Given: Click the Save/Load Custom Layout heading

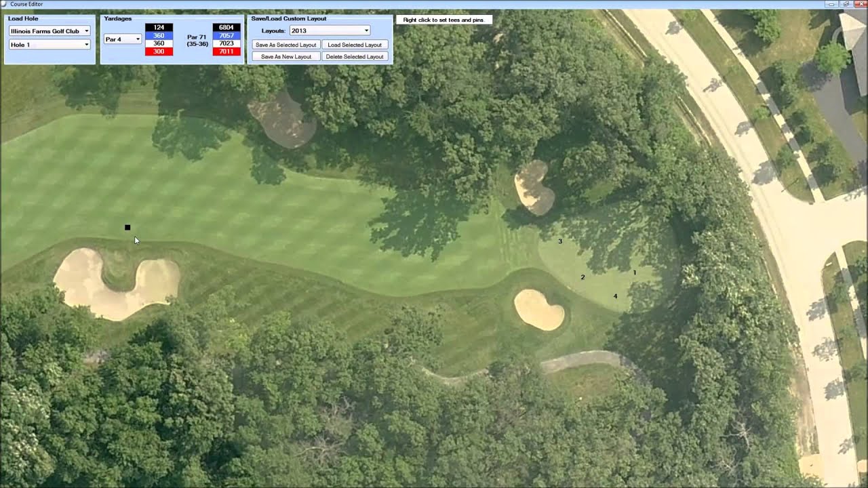Looking at the screenshot, I should click(x=289, y=18).
